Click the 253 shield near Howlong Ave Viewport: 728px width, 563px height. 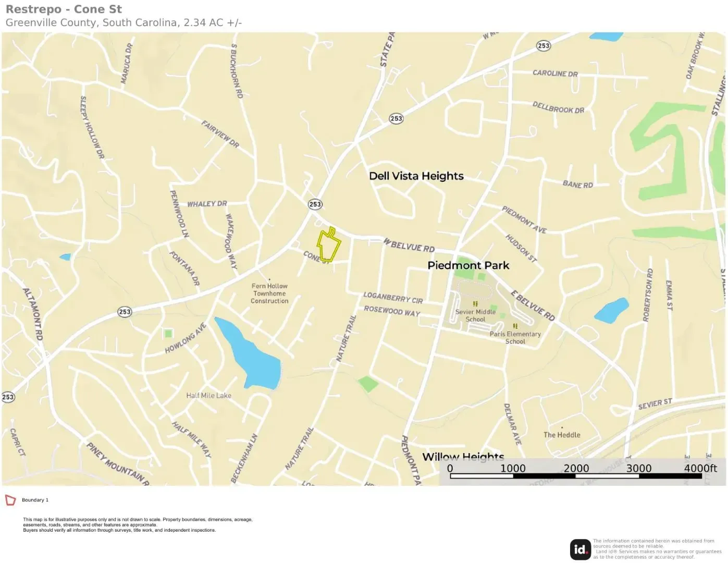point(125,312)
